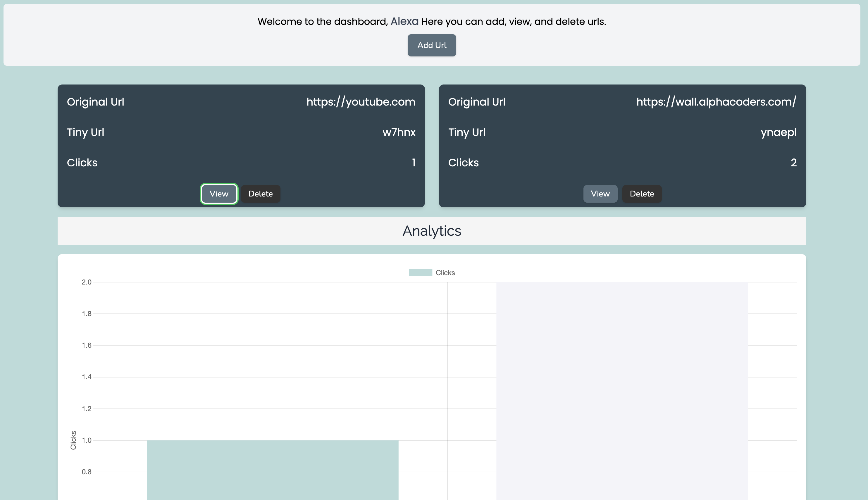Click the rotated Clicks y-axis title

click(x=73, y=440)
